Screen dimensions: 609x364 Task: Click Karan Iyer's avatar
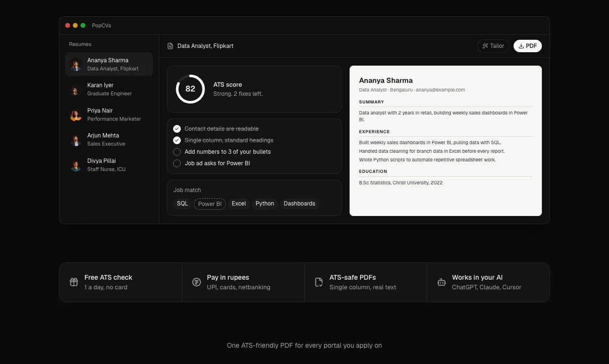coord(76,90)
